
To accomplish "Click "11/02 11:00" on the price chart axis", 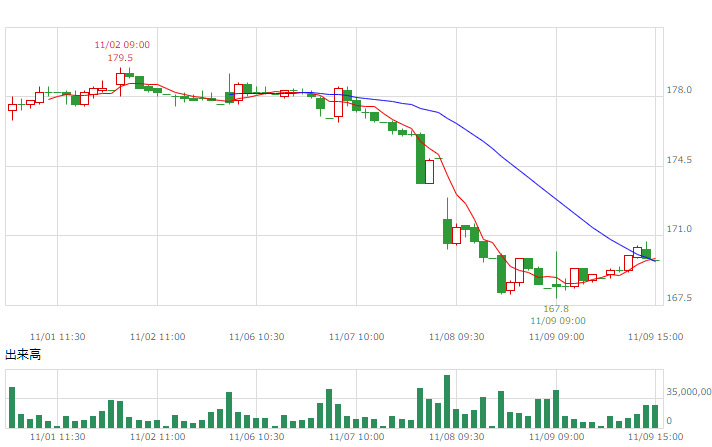I will [158, 337].
